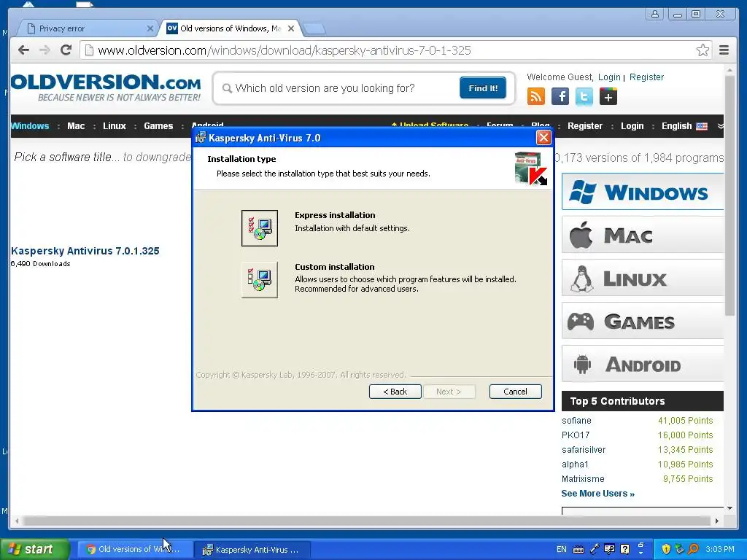Open the Windows Start button
747x560 pixels.
34,549
